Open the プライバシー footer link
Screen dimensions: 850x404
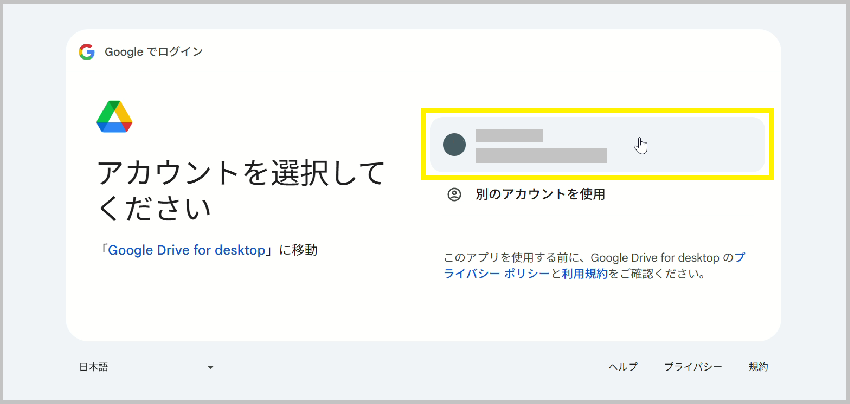[693, 367]
